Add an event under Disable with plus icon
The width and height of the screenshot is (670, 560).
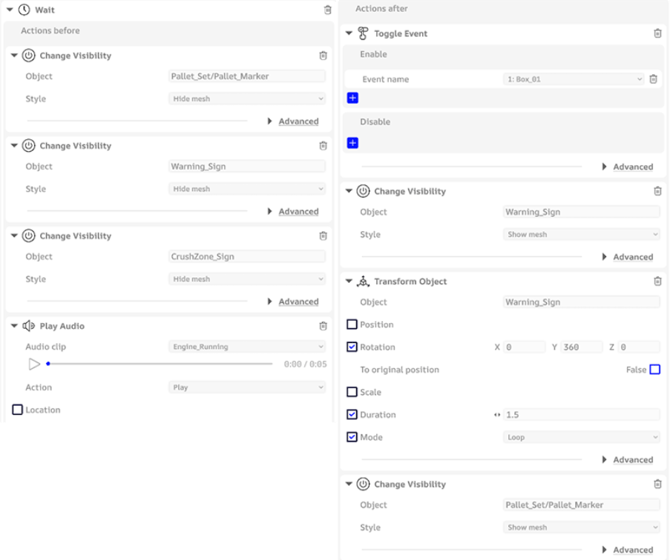click(352, 143)
